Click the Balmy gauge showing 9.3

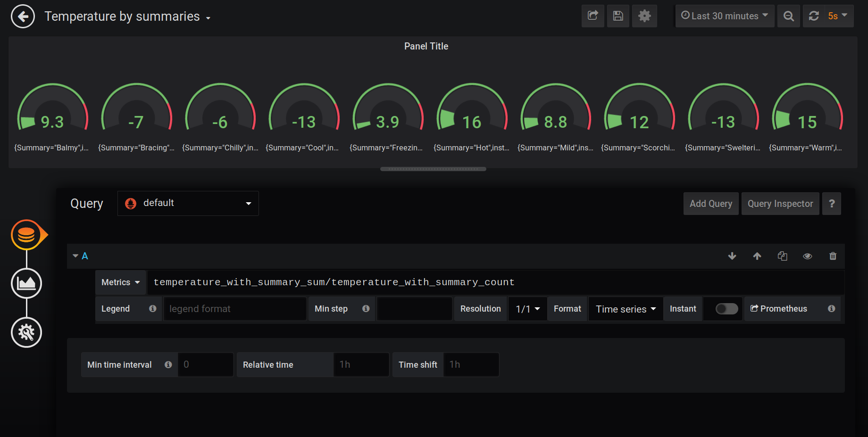point(52,107)
